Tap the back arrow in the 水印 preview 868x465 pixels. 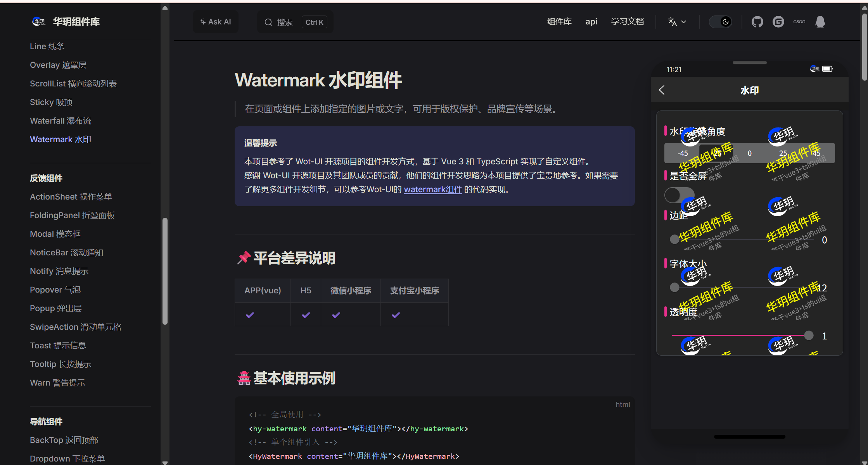[x=662, y=90]
